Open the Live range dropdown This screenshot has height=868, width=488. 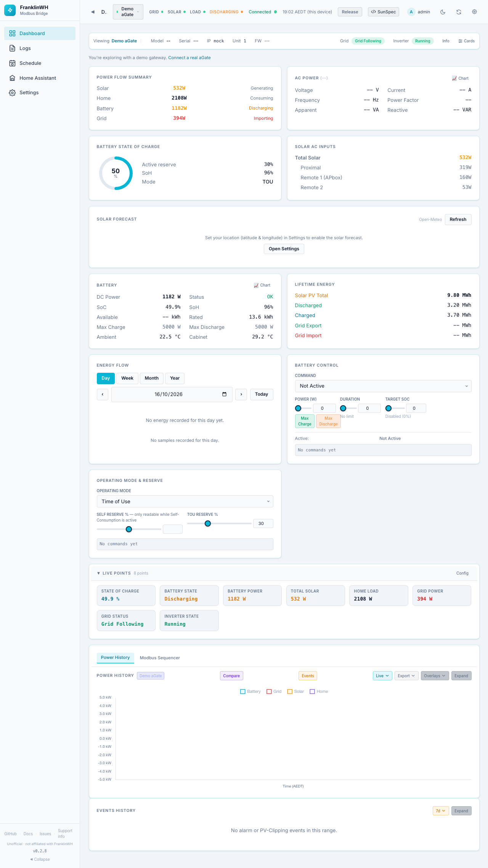tap(382, 676)
